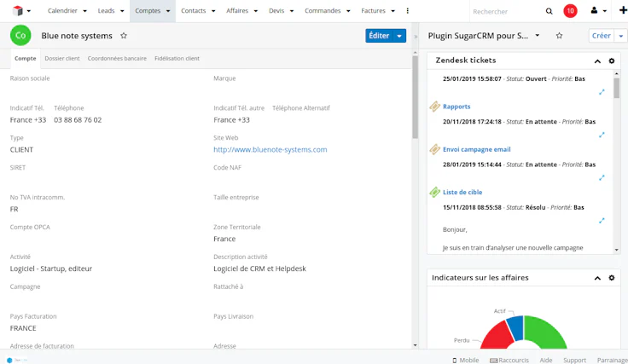
Task: Switch to Dossier client tab
Action: (62, 59)
